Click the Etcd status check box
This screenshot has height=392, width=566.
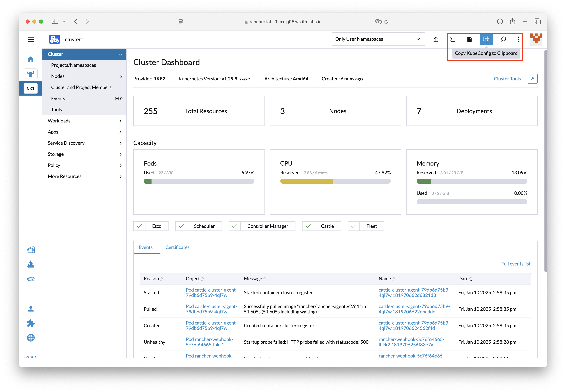coord(139,226)
